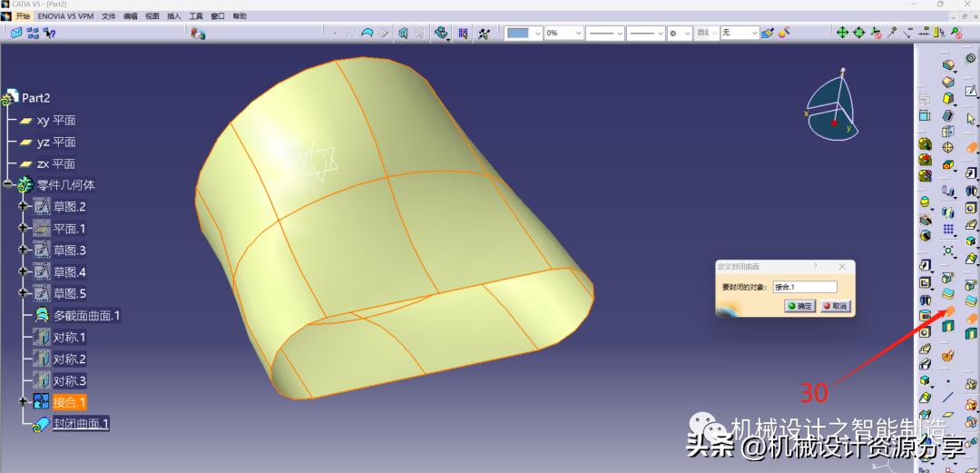Click the 要封闭的对象 input field

pos(802,287)
